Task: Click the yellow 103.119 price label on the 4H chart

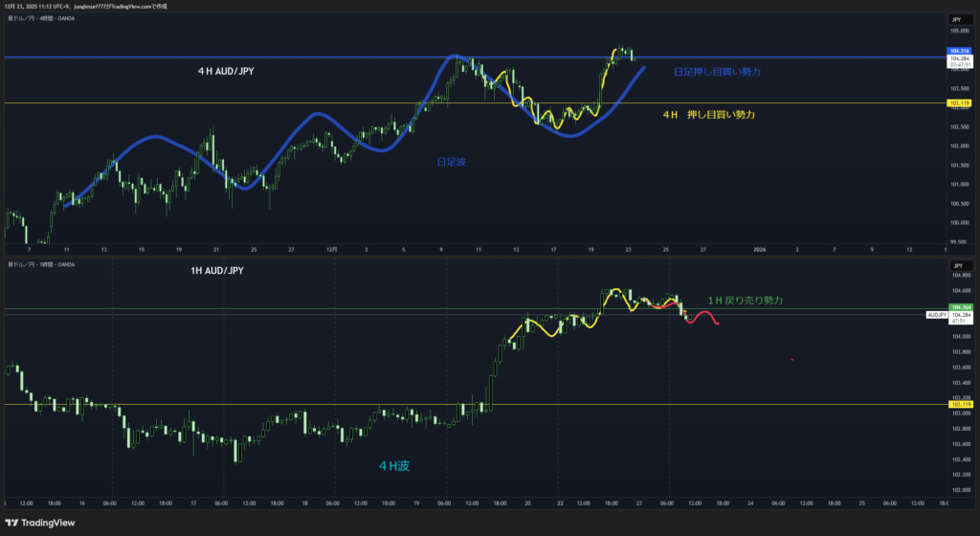Action: pos(959,102)
